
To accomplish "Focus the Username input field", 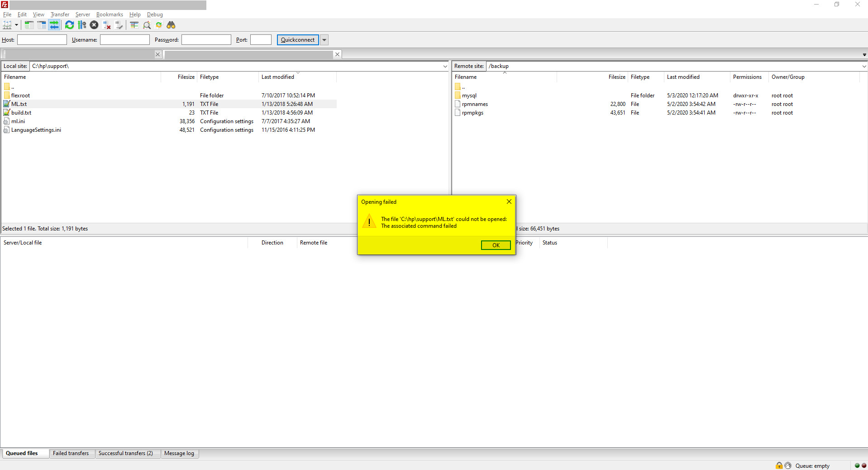I will pyautogui.click(x=125, y=40).
